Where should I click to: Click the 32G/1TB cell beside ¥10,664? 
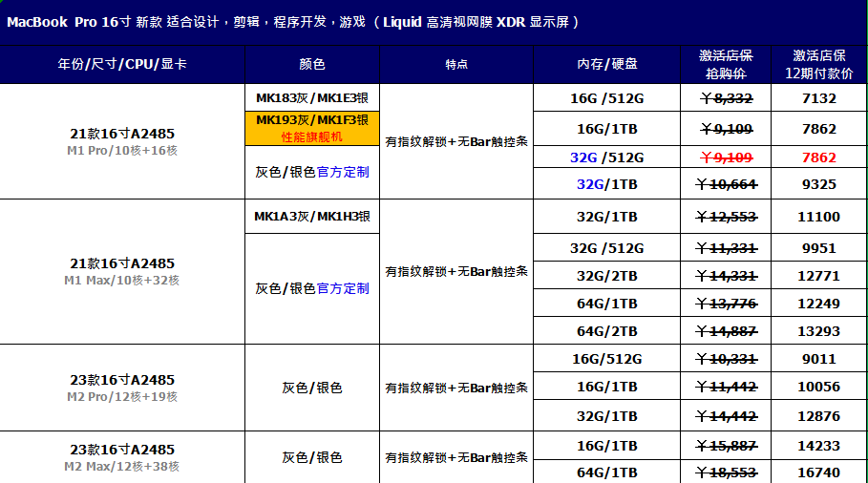pos(606,184)
